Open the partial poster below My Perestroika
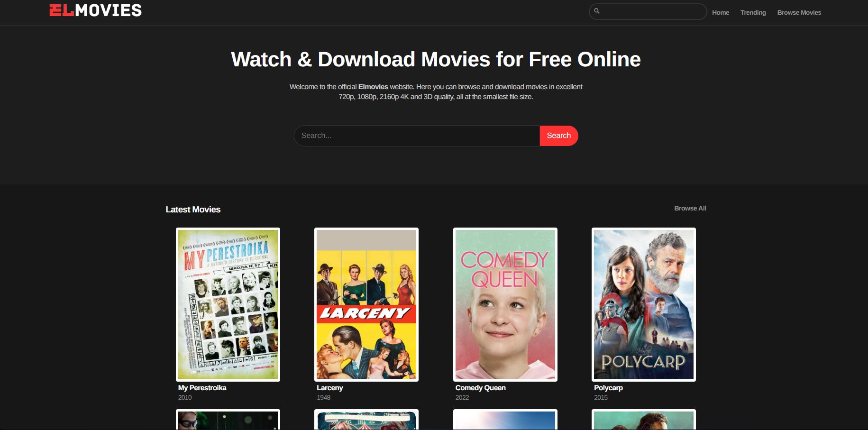The width and height of the screenshot is (868, 430). pos(228,420)
